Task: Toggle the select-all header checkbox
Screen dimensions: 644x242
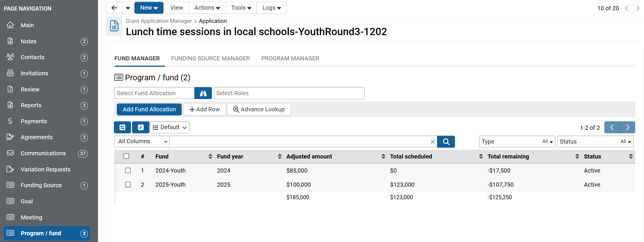Action: coord(126,156)
